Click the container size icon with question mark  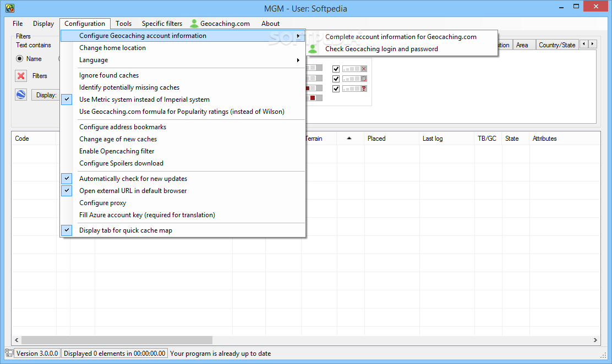click(x=355, y=89)
